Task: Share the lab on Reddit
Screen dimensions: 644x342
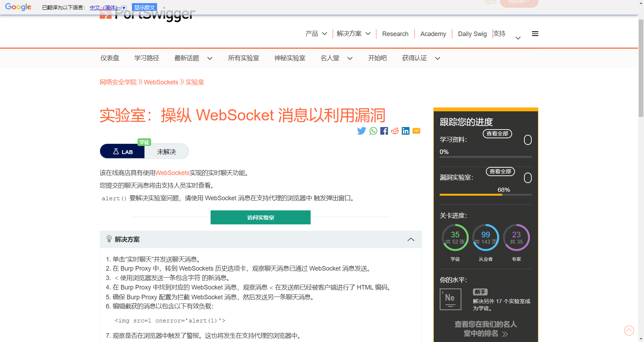Action: 395,131
